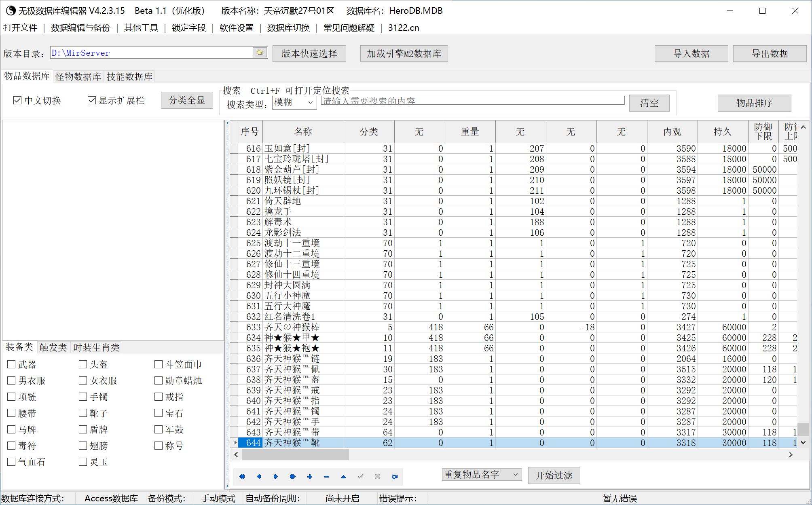Switch to 触发类 tab
812x505 pixels.
click(x=53, y=347)
